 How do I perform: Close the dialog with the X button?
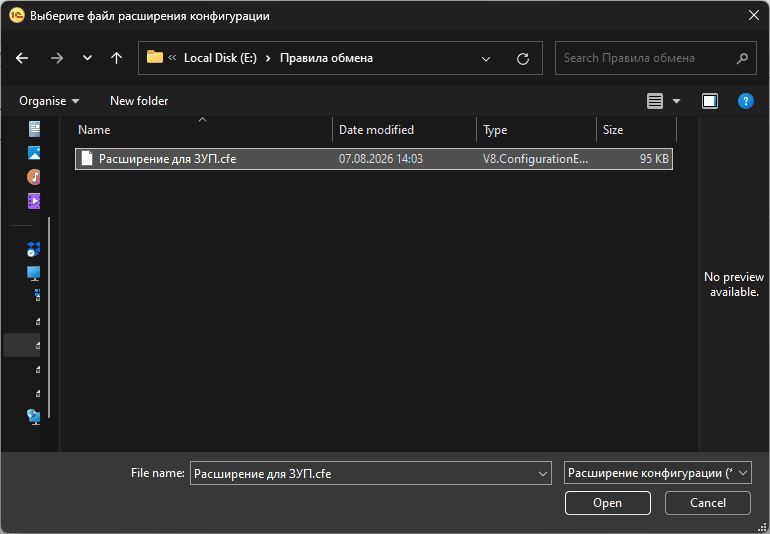(x=754, y=15)
